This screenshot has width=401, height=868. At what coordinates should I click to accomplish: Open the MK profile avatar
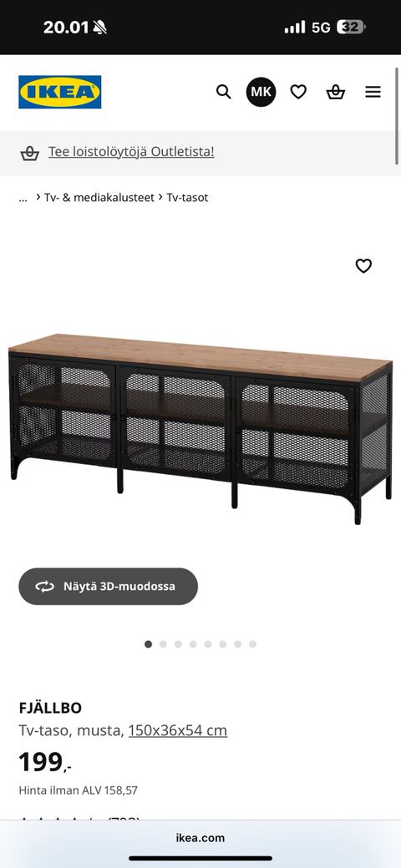click(261, 92)
